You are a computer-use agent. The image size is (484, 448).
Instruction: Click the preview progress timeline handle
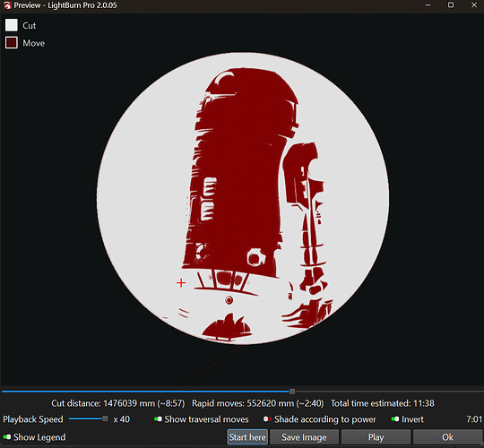292,392
